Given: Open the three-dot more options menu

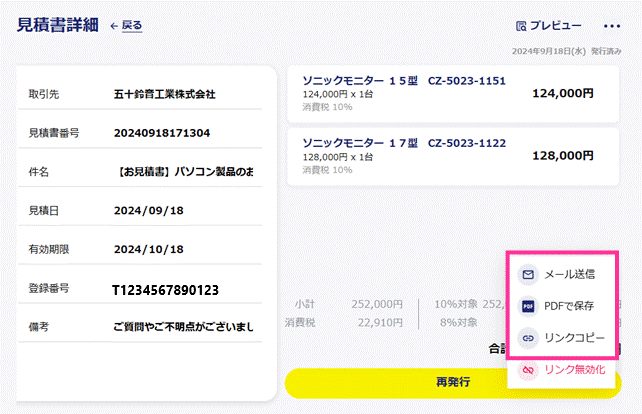Looking at the screenshot, I should pos(612,26).
